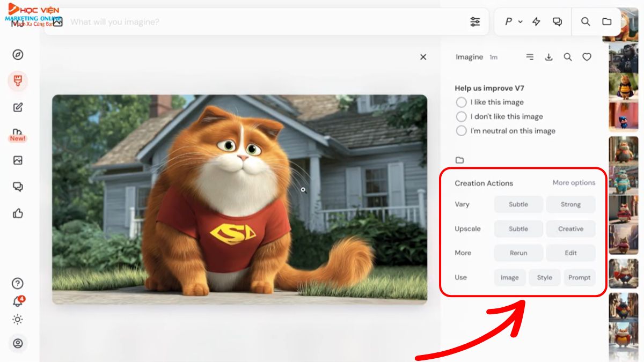644x362 pixels.
Task: Click Vary Strong button
Action: point(570,204)
